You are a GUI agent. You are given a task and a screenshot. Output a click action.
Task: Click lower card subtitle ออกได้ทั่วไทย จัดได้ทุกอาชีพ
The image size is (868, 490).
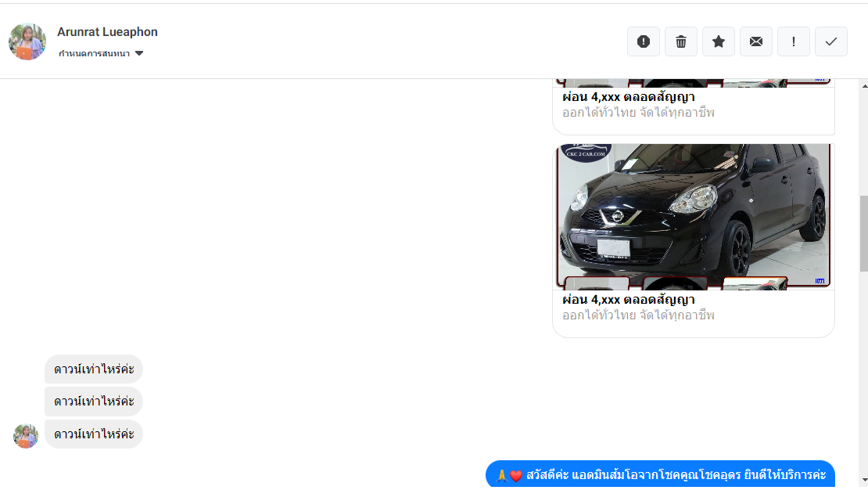(x=638, y=315)
